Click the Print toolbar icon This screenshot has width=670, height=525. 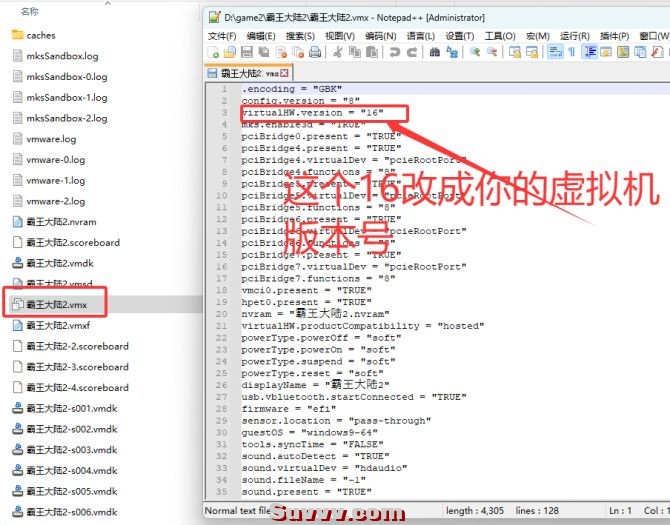click(x=315, y=52)
